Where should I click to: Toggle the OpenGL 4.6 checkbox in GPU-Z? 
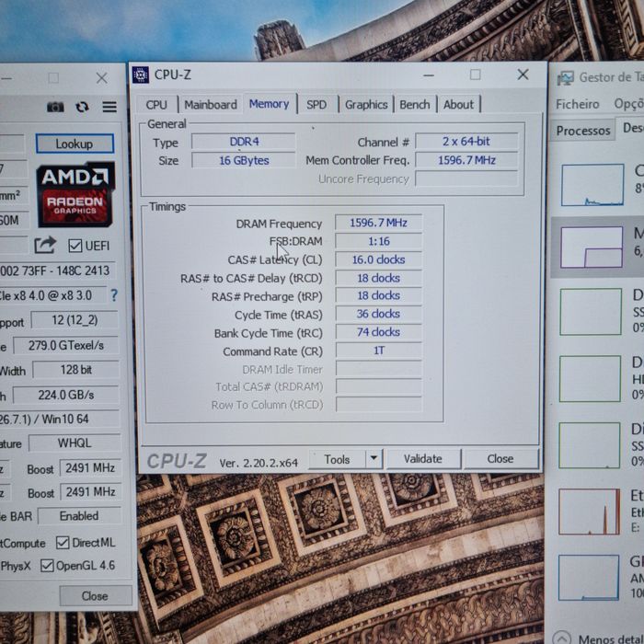[47, 566]
